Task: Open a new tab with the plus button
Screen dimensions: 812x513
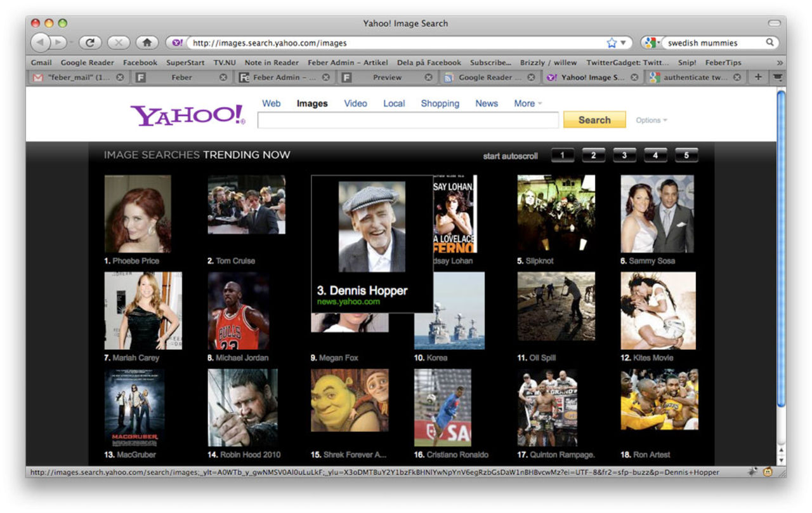Action: tap(757, 76)
